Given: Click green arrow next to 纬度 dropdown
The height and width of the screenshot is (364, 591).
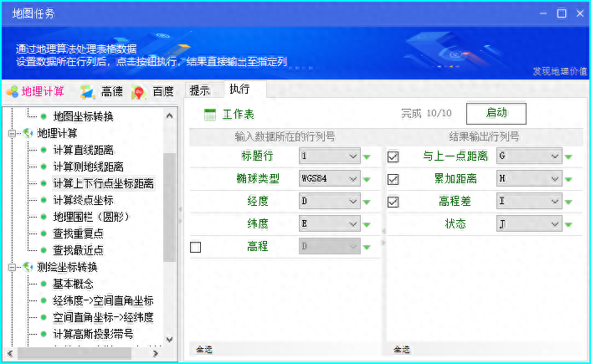Looking at the screenshot, I should point(367,224).
